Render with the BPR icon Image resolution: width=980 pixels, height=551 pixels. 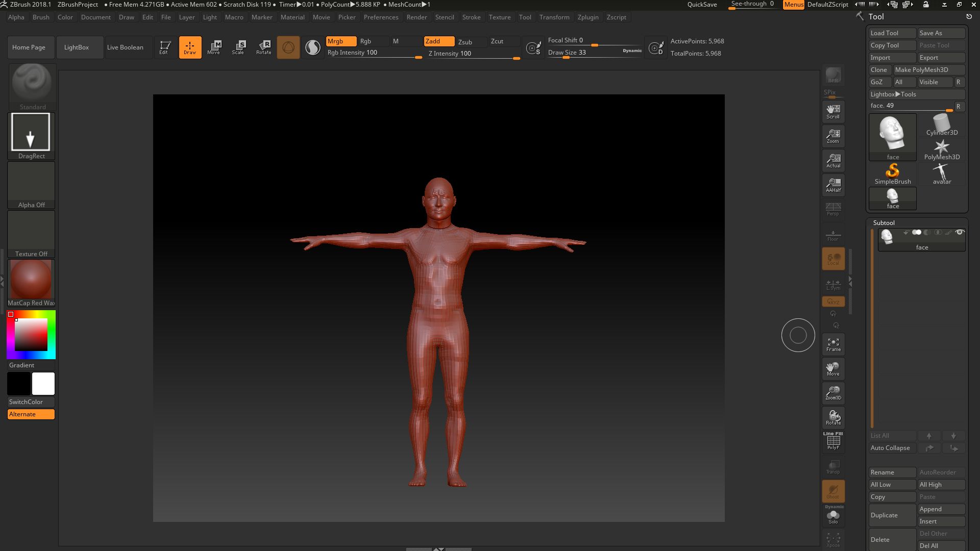coord(833,76)
